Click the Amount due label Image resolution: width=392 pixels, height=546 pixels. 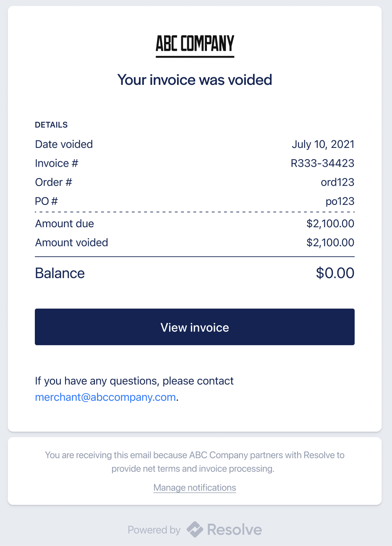tap(65, 224)
